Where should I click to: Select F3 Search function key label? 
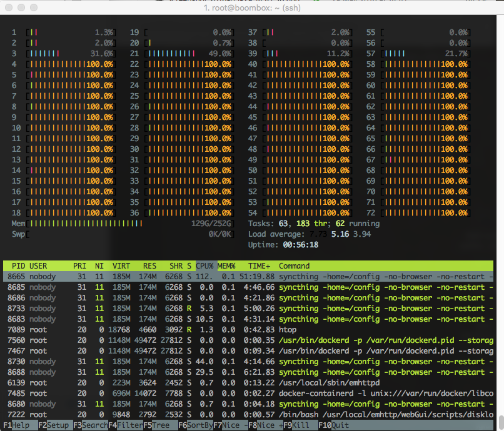coord(91,425)
